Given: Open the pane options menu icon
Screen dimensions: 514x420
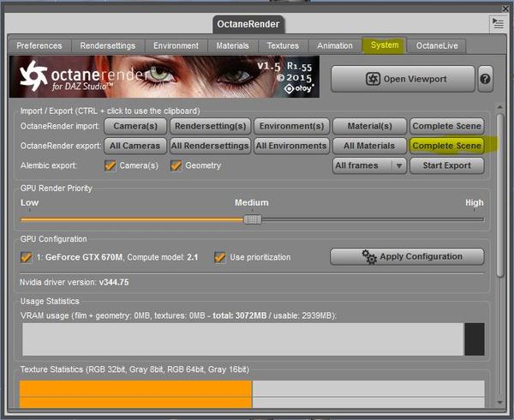Looking at the screenshot, I should 499,24.
